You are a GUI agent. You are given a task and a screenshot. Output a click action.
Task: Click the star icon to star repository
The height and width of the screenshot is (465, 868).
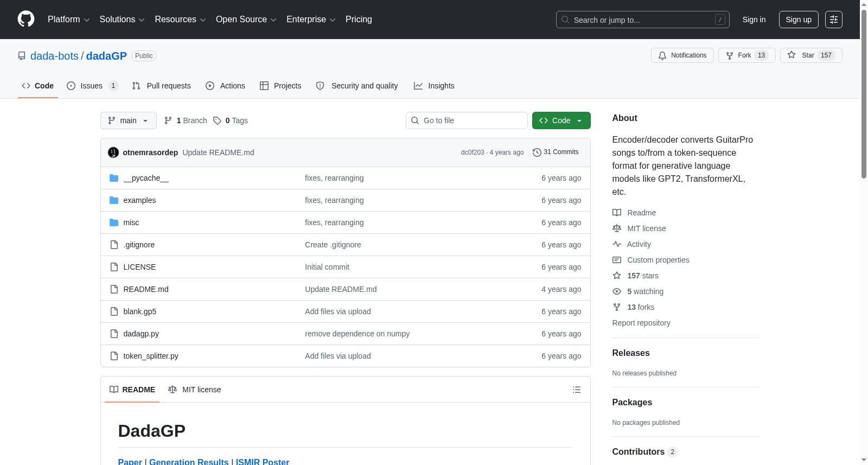click(792, 55)
